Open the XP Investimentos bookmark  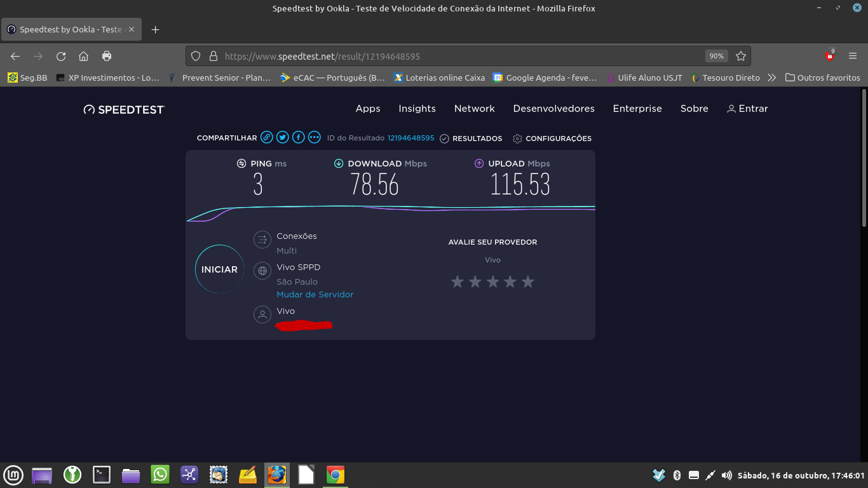(x=107, y=78)
